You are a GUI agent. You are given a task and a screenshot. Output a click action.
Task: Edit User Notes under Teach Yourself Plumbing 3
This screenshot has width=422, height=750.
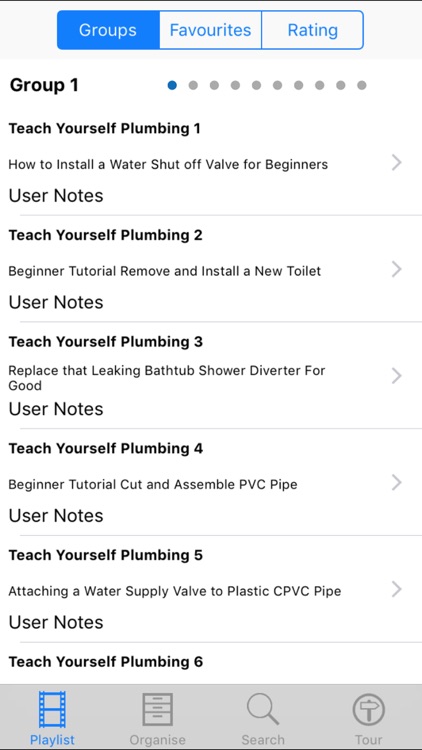tap(56, 409)
